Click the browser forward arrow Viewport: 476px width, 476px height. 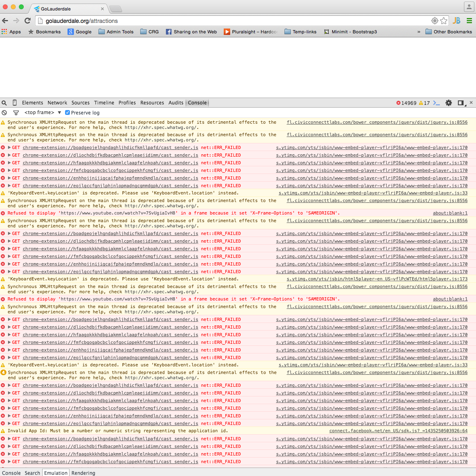pyautogui.click(x=16, y=20)
